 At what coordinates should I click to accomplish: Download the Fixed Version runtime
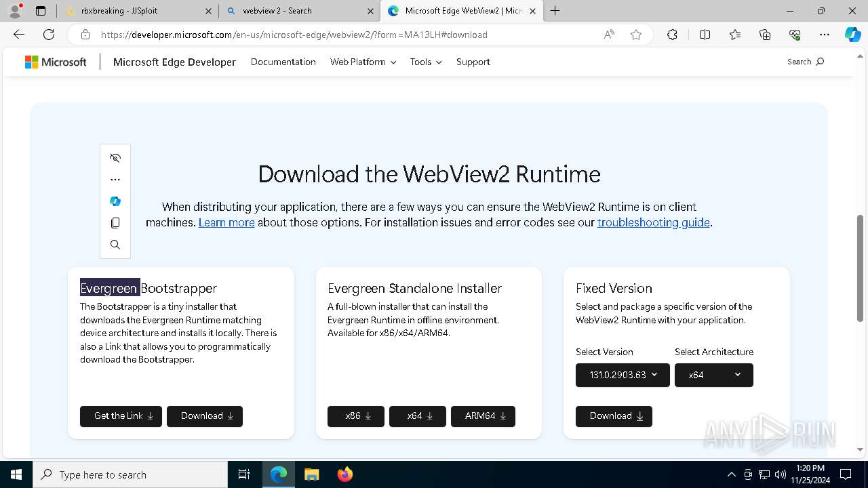click(614, 416)
